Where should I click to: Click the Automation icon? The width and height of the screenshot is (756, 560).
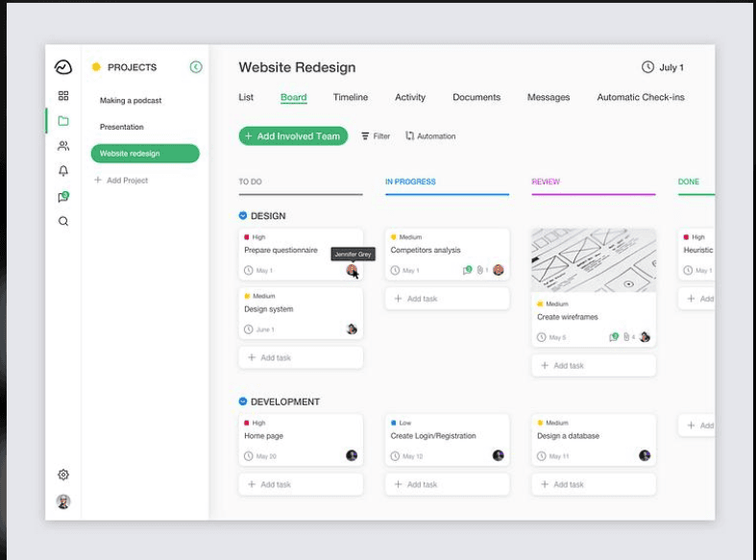coord(409,135)
